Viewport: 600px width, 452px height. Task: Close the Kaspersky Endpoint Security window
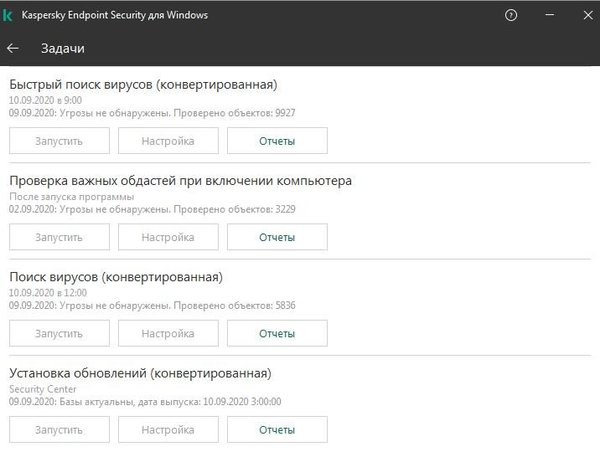tap(582, 15)
